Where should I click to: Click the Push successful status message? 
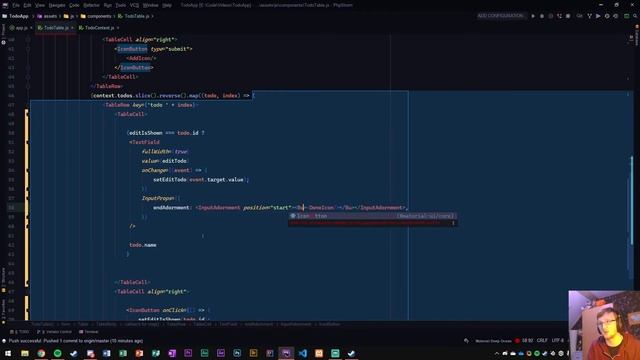76,341
